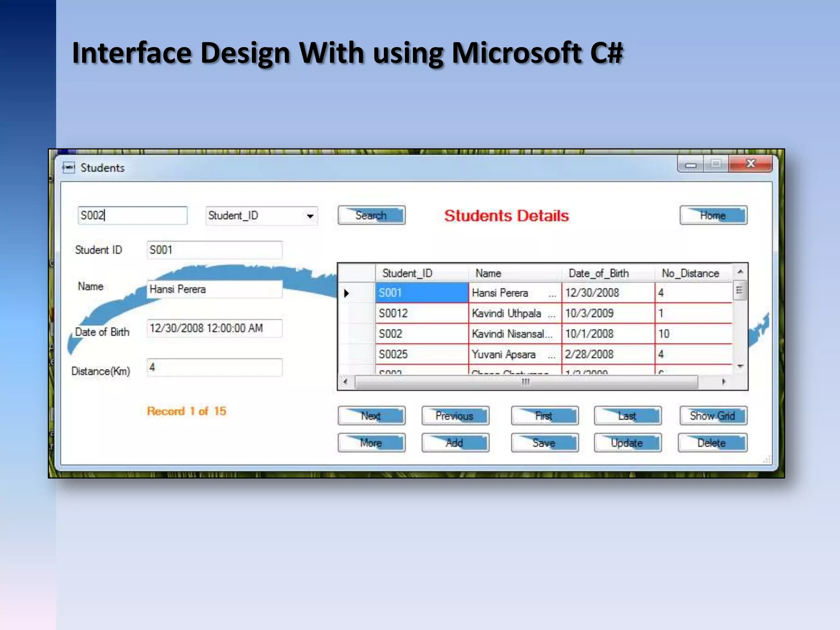Go to Previous record button
840x630 pixels.
[455, 415]
